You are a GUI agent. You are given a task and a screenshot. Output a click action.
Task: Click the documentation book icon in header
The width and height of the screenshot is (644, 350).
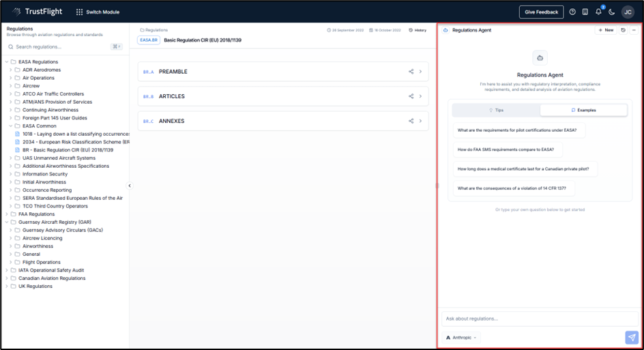tap(585, 12)
